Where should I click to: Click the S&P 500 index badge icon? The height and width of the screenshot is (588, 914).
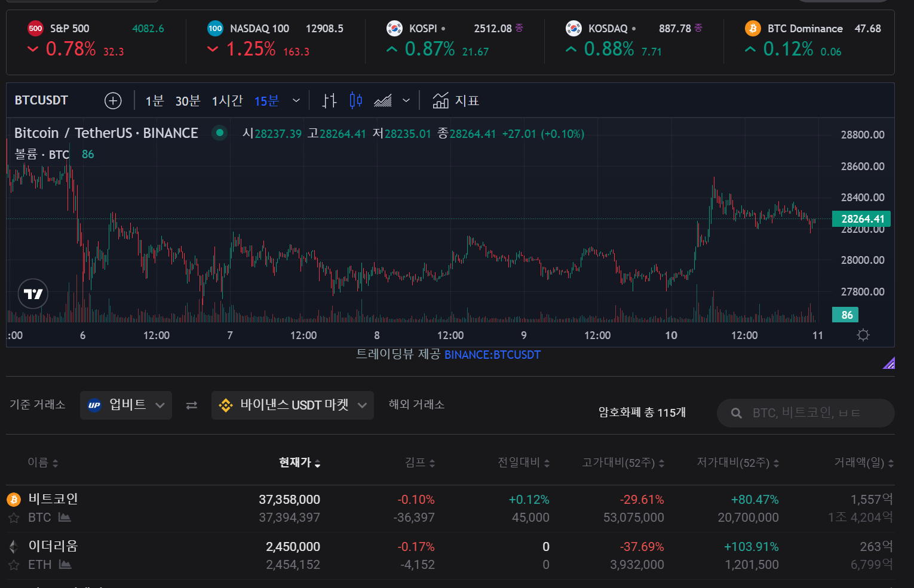pos(35,28)
